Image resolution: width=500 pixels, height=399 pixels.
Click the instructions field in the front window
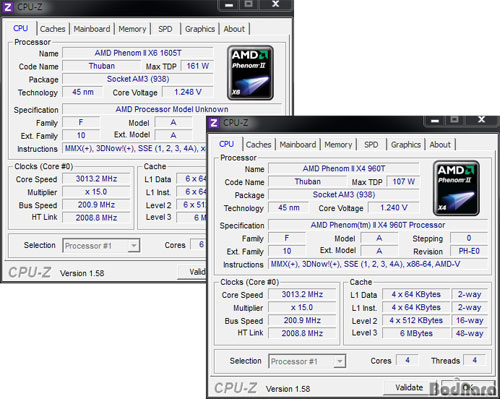tap(378, 264)
